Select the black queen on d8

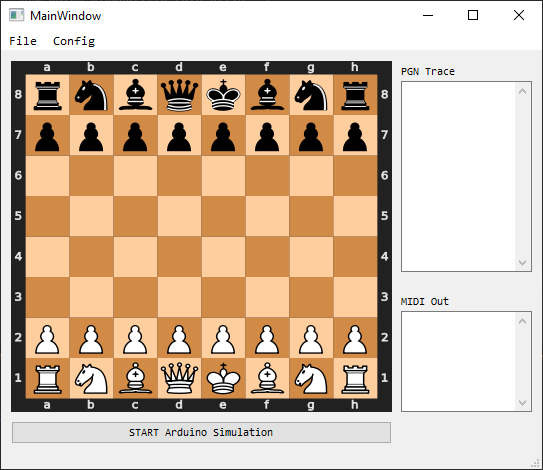(179, 95)
